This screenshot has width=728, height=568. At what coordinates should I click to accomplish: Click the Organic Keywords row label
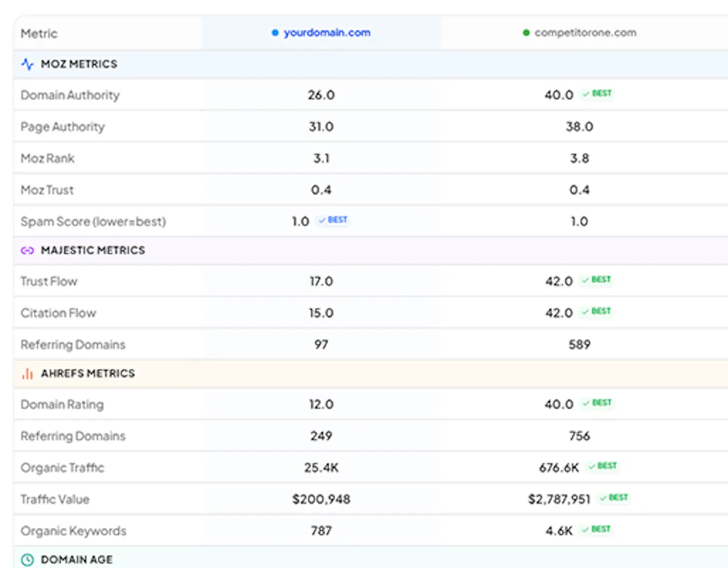[x=73, y=531]
